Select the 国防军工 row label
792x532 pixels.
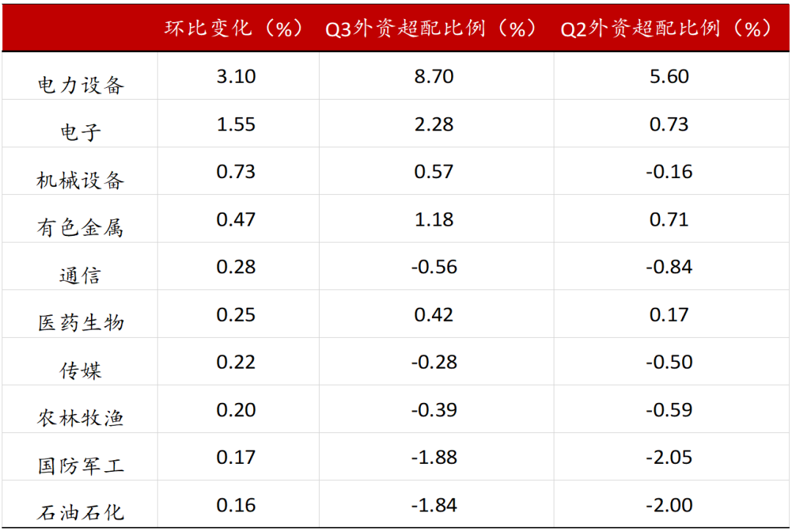[x=81, y=465]
